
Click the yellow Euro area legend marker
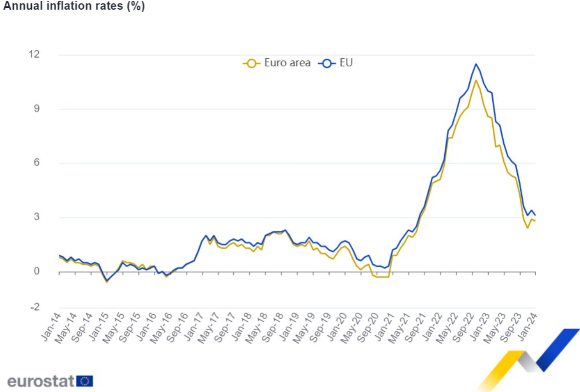point(251,64)
